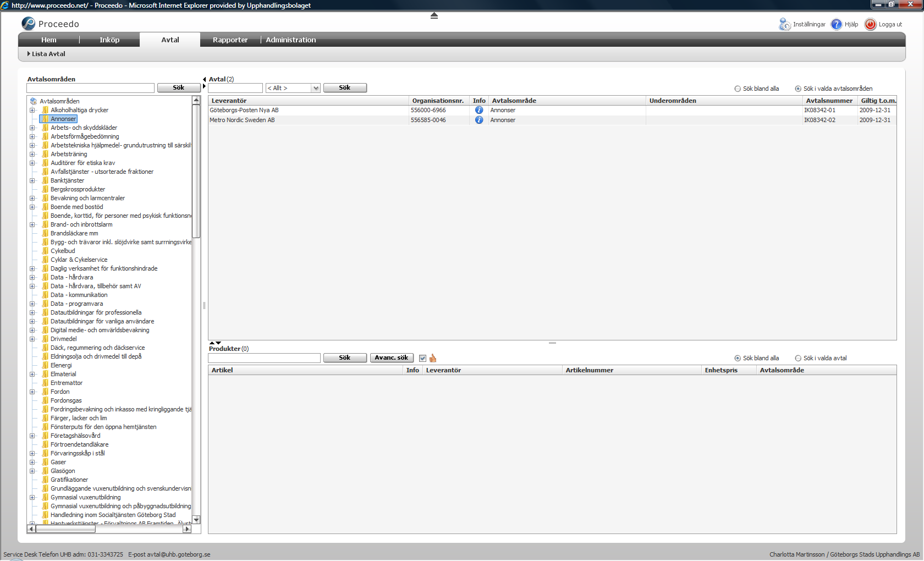Screen dimensions: 924x561
Task: Click the tree horizontal scrollbar thumb
Action: click(65, 529)
